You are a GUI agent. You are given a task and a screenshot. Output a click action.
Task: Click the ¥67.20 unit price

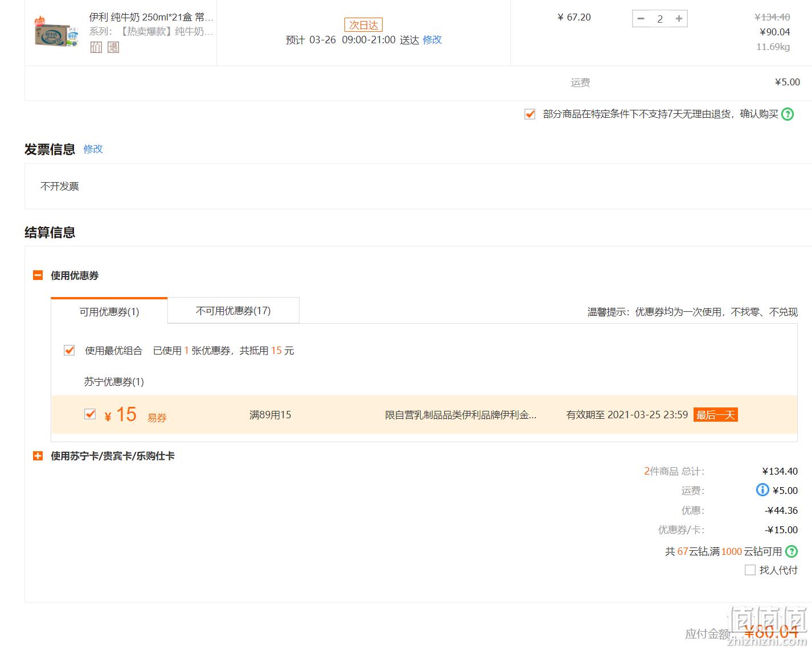(574, 18)
